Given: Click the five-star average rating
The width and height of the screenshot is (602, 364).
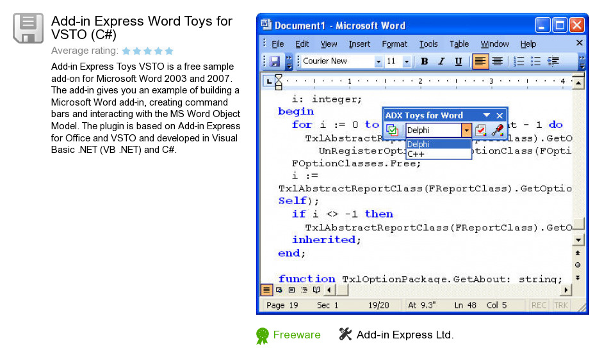Looking at the screenshot, I should (x=147, y=51).
